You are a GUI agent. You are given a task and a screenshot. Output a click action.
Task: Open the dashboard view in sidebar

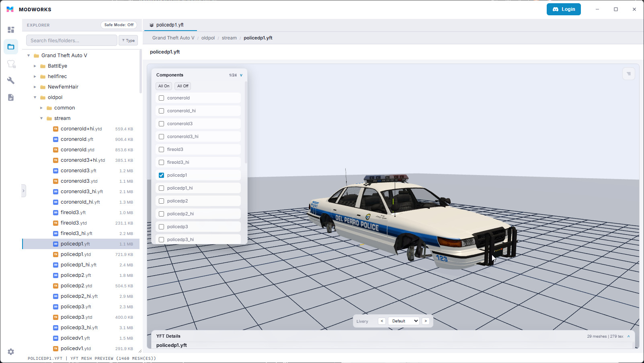11,30
